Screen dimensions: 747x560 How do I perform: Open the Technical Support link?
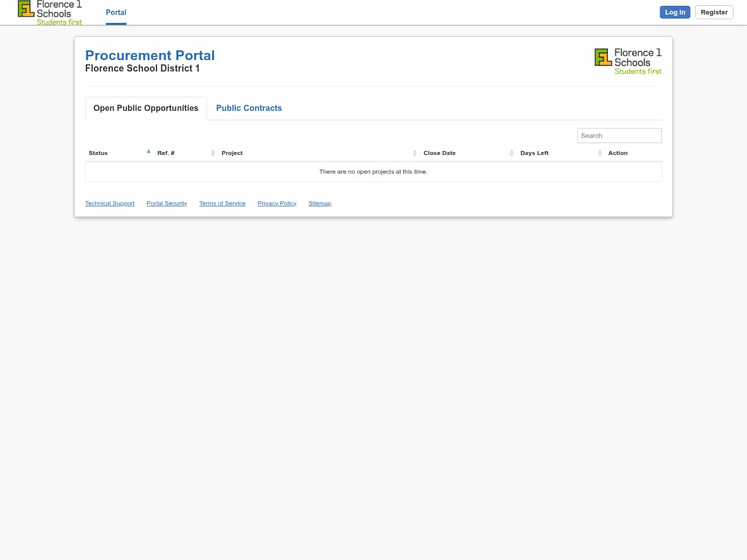click(x=109, y=203)
